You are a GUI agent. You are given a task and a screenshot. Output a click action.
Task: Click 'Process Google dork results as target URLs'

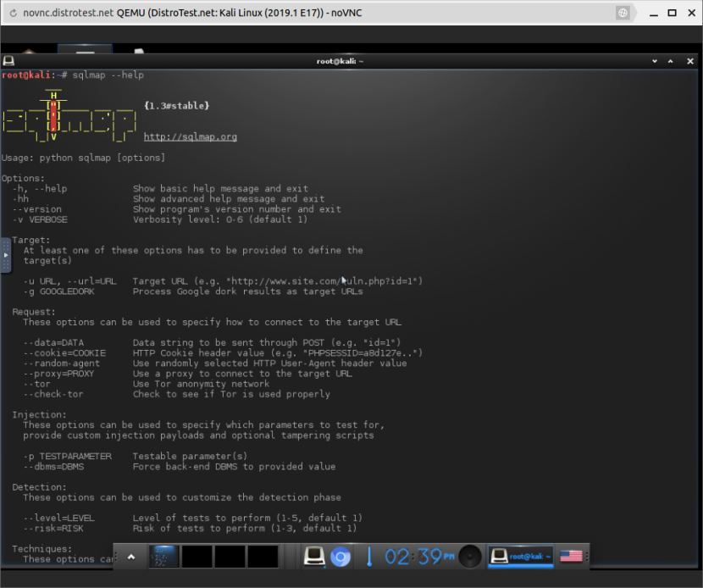tap(248, 291)
